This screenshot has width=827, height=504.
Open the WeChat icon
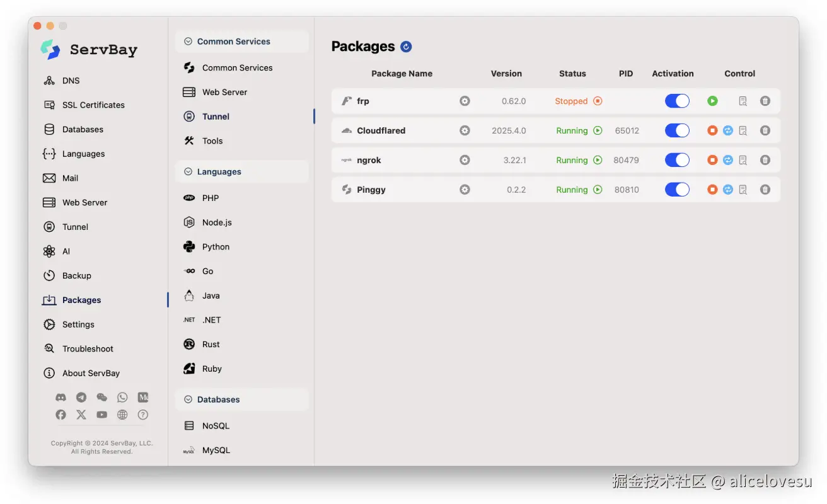[x=101, y=398]
